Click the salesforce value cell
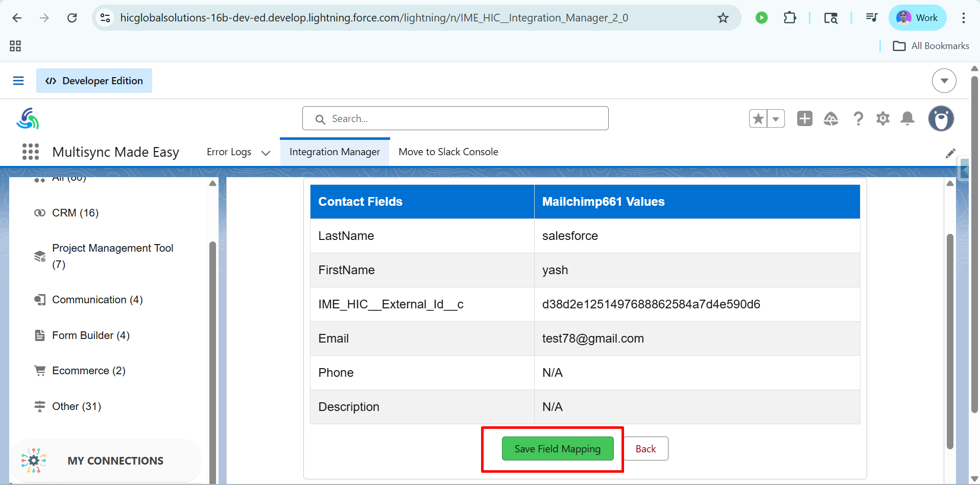Screen dimensions: 980x485 697,236
